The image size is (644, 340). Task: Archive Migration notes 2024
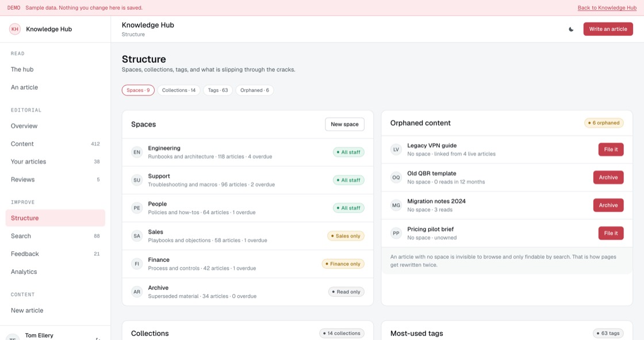coord(608,205)
